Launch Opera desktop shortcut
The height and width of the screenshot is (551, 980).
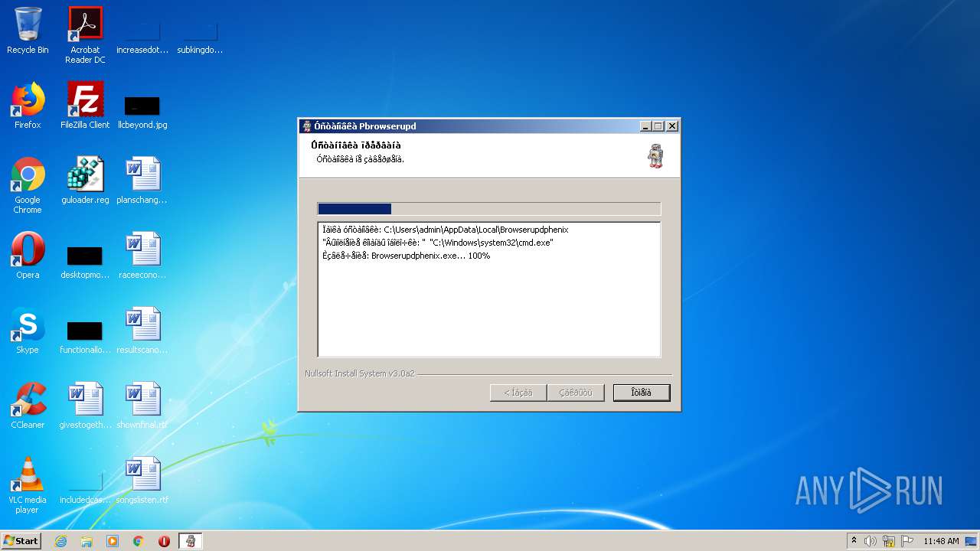(28, 256)
